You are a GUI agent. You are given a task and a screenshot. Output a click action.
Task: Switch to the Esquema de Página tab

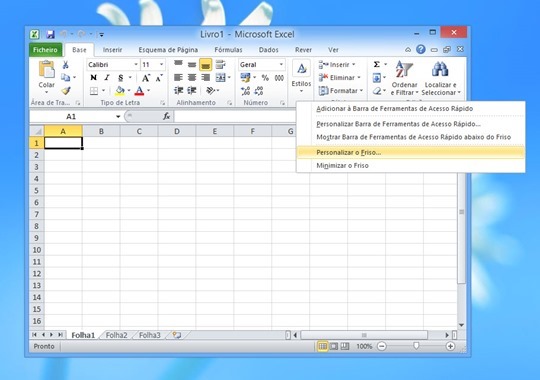pyautogui.click(x=168, y=50)
